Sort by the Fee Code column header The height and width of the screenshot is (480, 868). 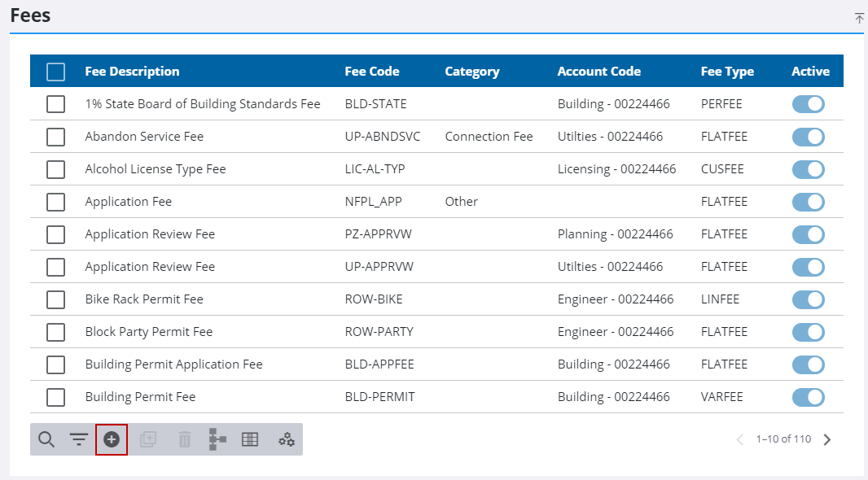tap(372, 72)
